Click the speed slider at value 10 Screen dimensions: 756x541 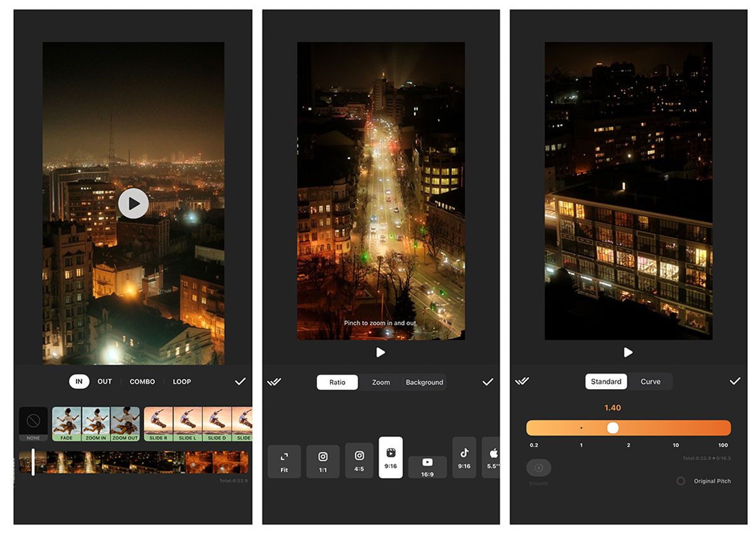676,428
